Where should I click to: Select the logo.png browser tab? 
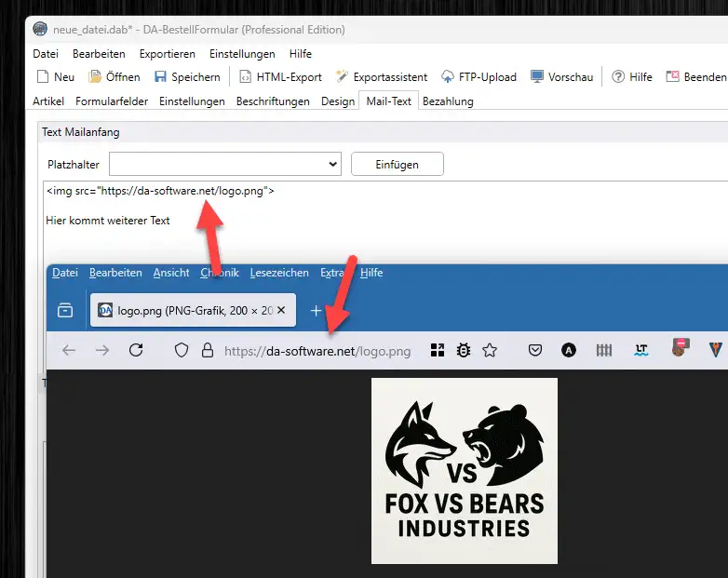point(193,310)
